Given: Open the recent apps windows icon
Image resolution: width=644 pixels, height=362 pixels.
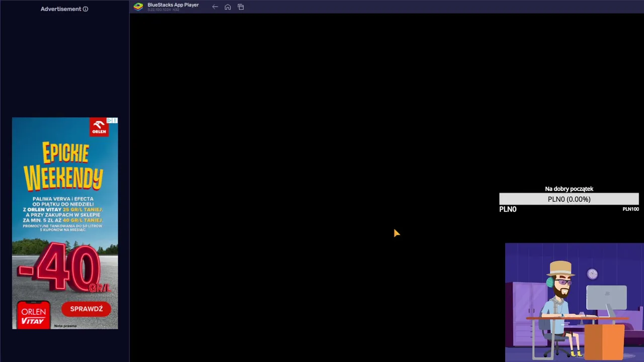Looking at the screenshot, I should pyautogui.click(x=240, y=7).
